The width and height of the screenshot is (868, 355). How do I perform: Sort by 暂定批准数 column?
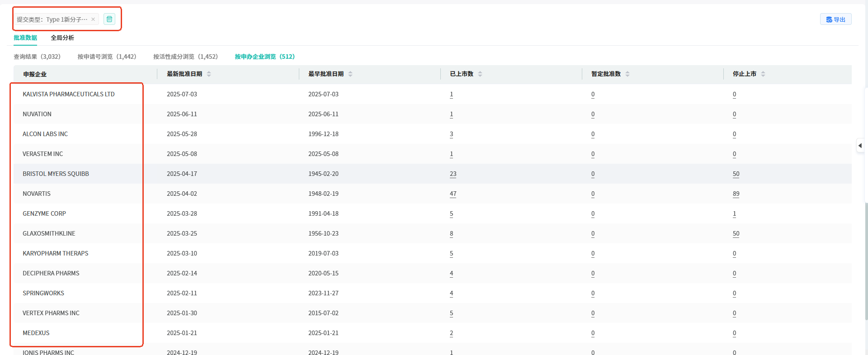(627, 74)
